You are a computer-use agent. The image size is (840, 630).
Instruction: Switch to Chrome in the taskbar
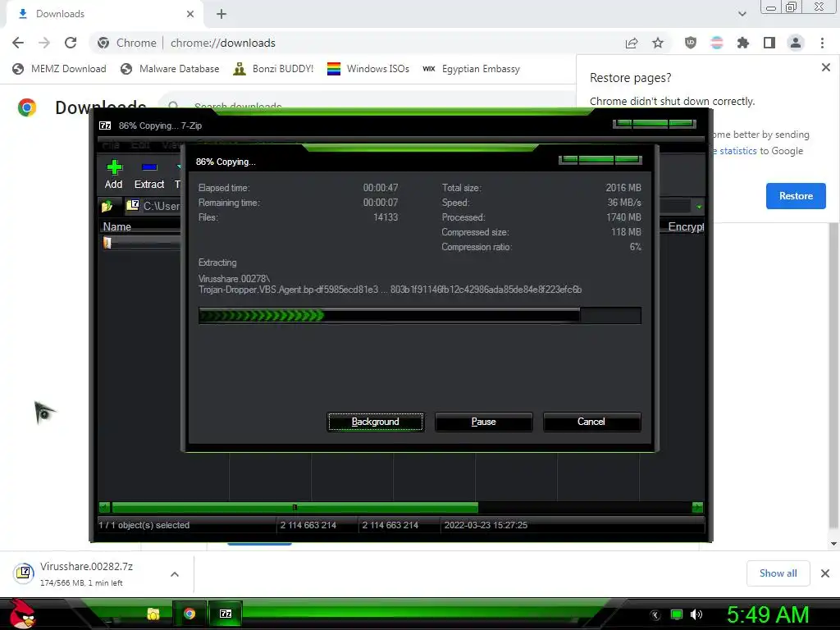pos(189,614)
